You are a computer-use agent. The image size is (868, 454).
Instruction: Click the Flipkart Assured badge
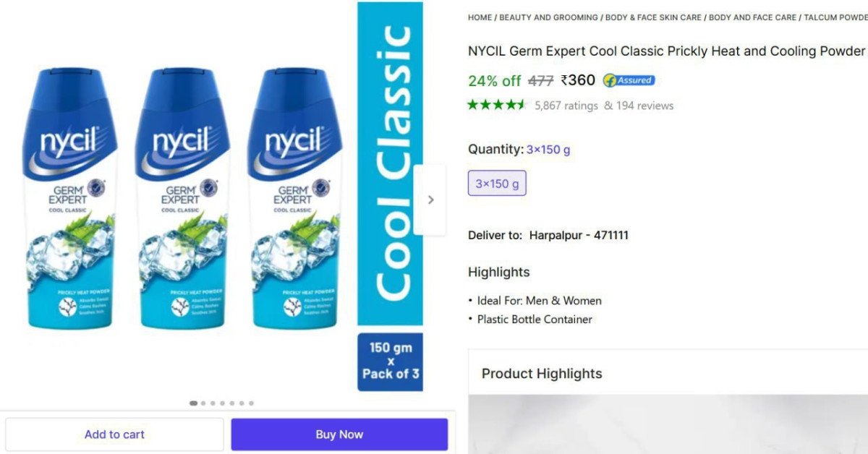pyautogui.click(x=629, y=80)
